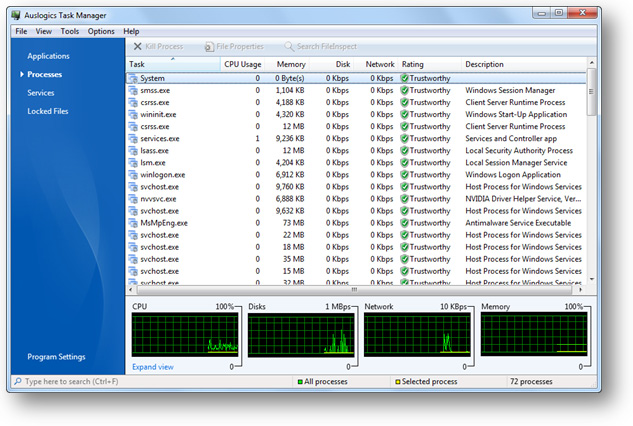Sort by the CPU Usage column header
This screenshot has height=426, width=633.
tap(242, 64)
